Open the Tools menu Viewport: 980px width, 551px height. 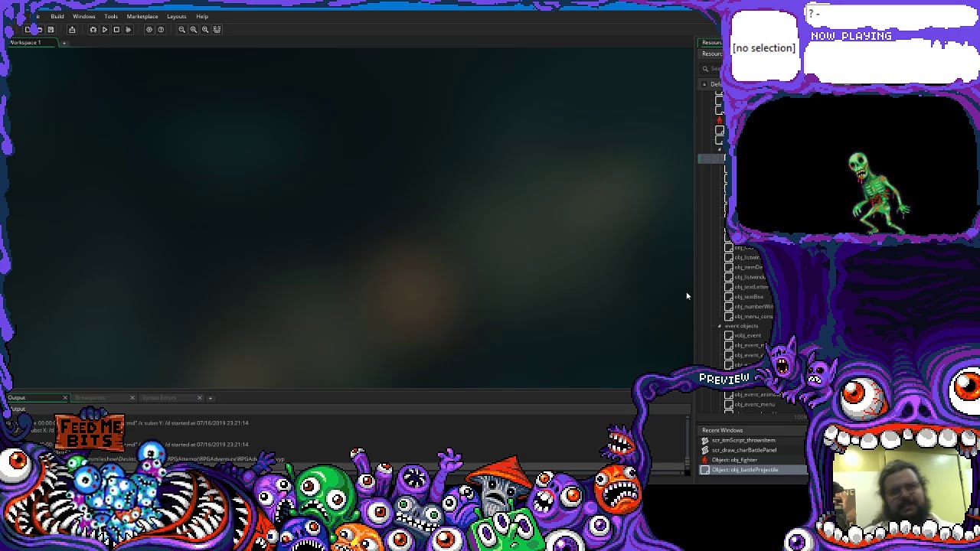(111, 16)
